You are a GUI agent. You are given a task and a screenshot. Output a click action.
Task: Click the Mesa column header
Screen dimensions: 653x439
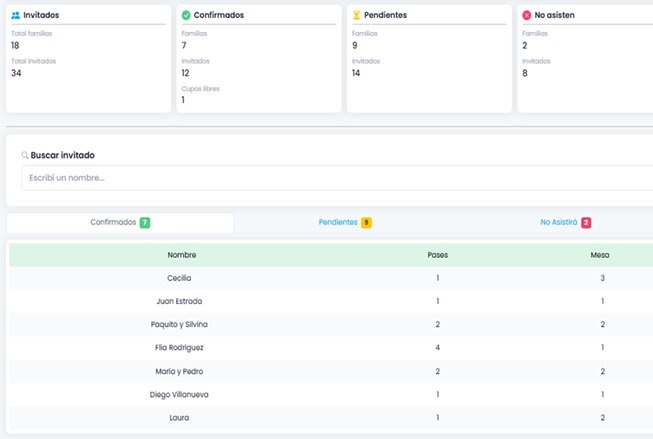tap(600, 255)
